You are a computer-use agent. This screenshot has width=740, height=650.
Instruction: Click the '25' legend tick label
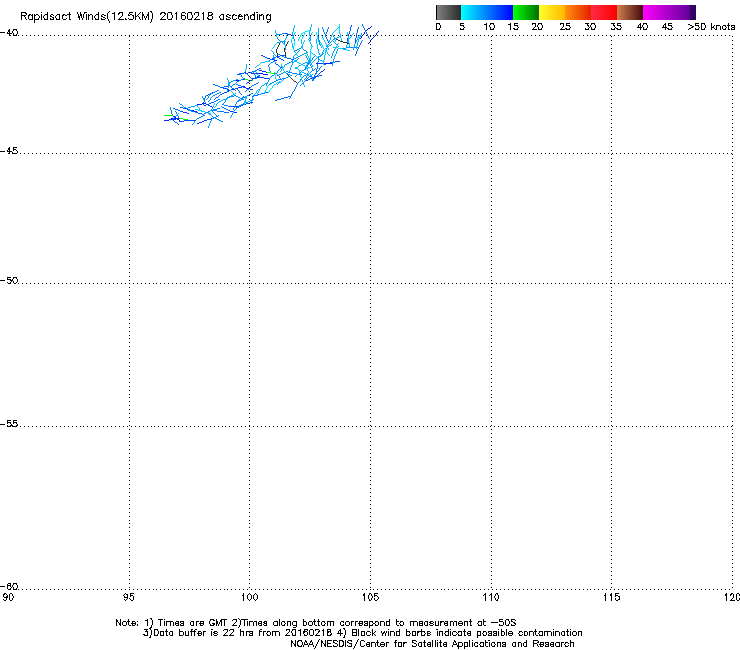[x=565, y=27]
